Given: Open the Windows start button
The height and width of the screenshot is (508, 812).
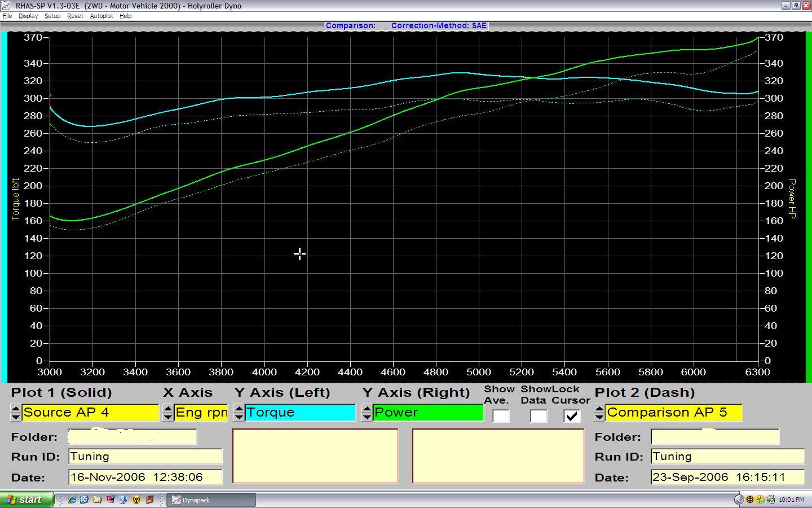Looking at the screenshot, I should pos(27,500).
